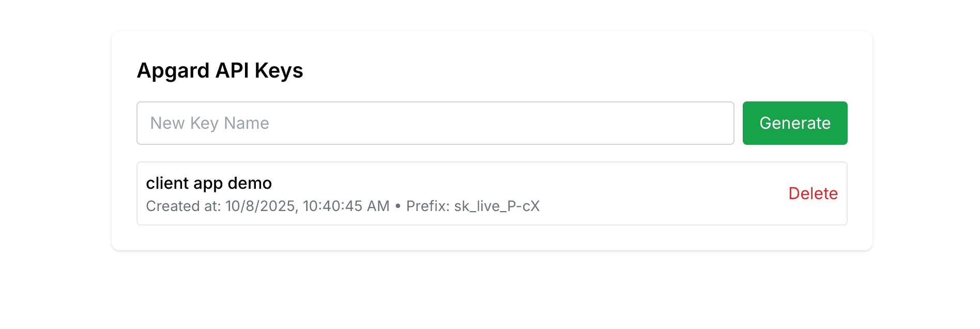This screenshot has width=980, height=329.
Task: Click the Apgard API Keys heading
Action: [x=220, y=70]
